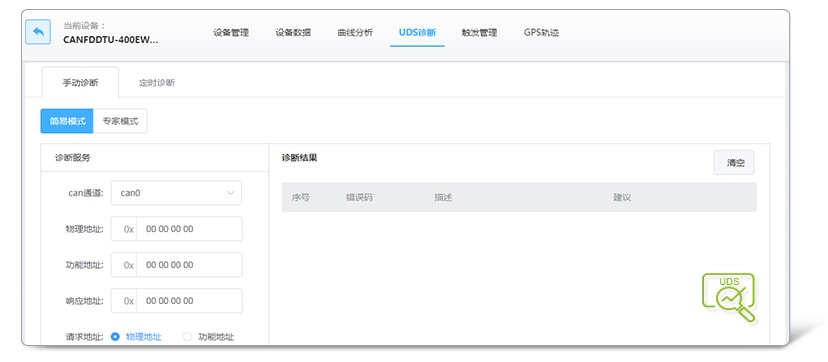Viewport: 828px width, 362px height.
Task: Click the 序号 column header
Action: coord(300,198)
